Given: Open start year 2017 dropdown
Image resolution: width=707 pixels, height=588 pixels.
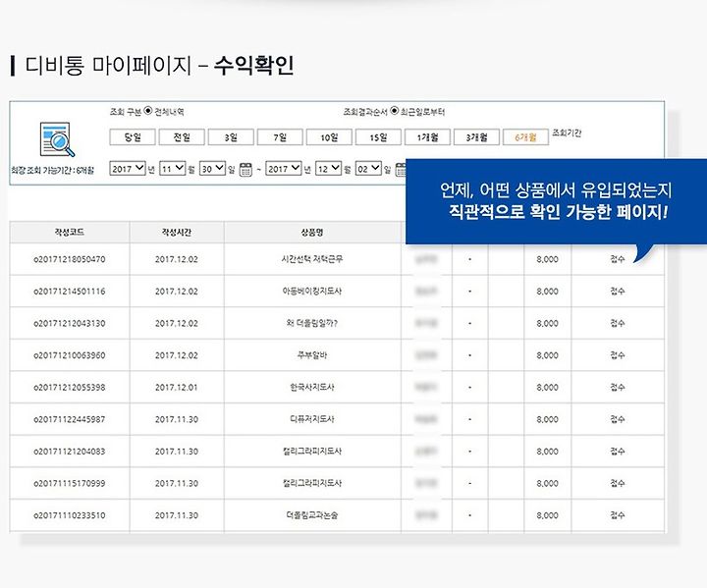Looking at the screenshot, I should [x=128, y=169].
